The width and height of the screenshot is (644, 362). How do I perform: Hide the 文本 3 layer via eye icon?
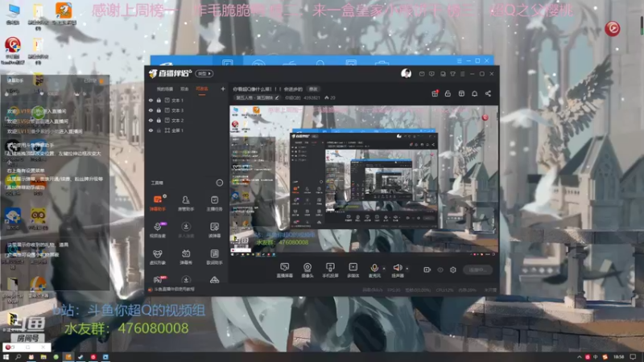point(151,110)
